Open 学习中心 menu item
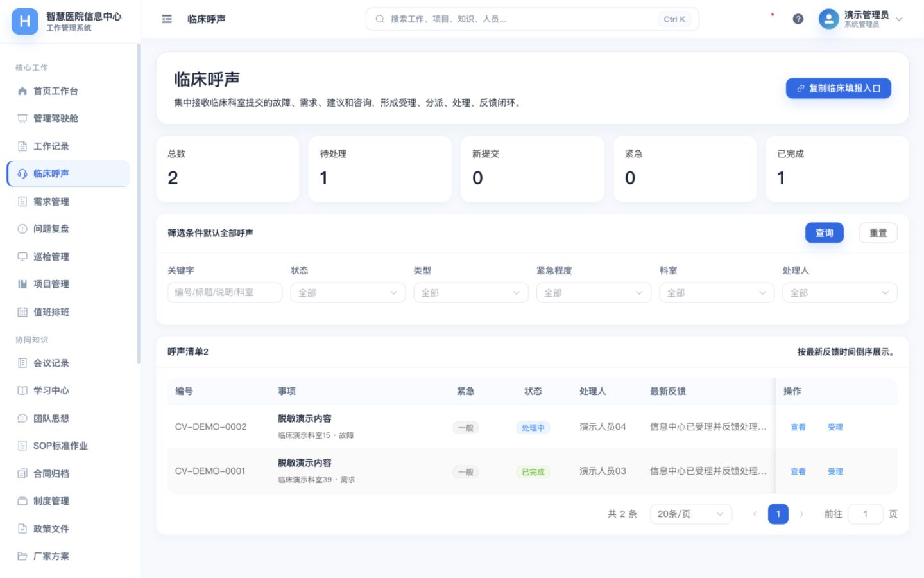 69,390
